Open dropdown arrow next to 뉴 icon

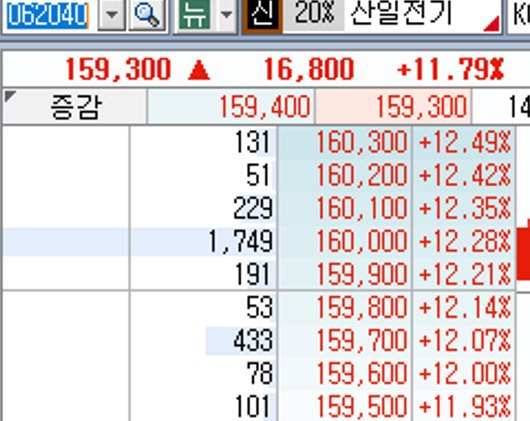coord(226,15)
